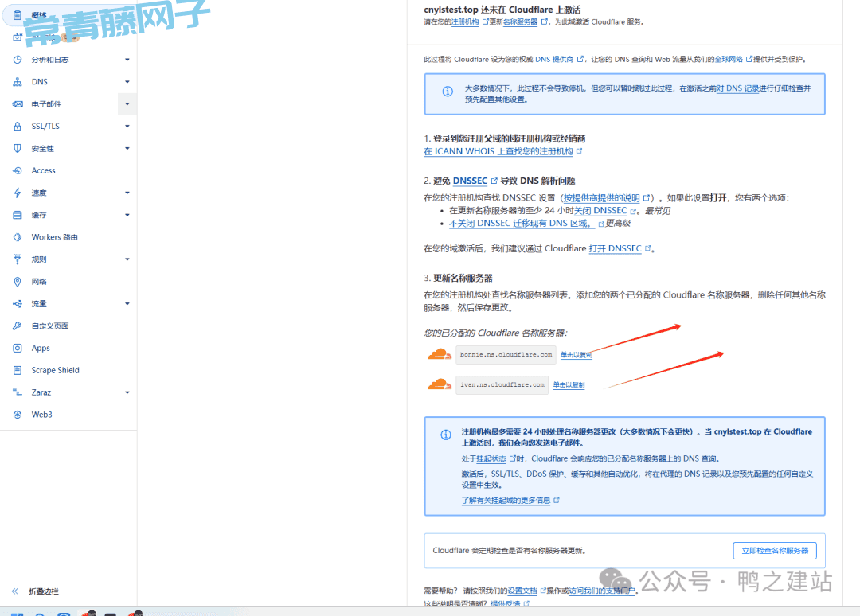The width and height of the screenshot is (860, 616).
Task: Open the Analytics and Logs clock icon
Action: tap(18, 60)
